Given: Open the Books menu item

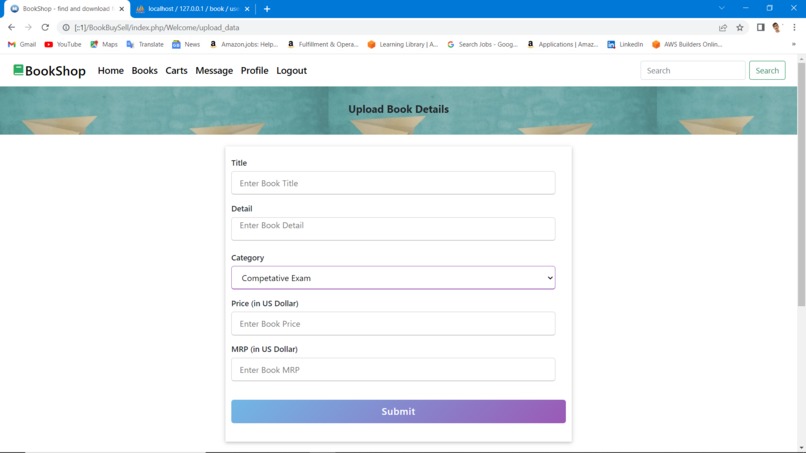Looking at the screenshot, I should click(144, 70).
